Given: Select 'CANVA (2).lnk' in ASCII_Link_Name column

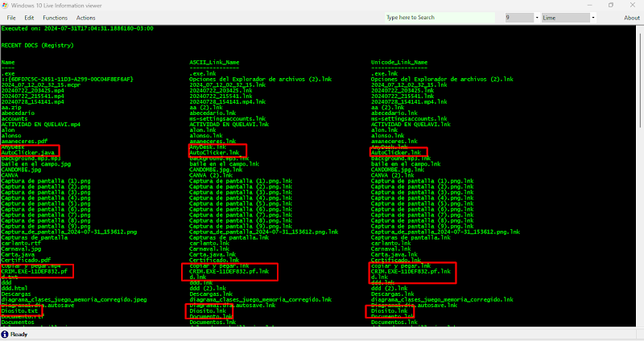Looking at the screenshot, I should point(211,175).
